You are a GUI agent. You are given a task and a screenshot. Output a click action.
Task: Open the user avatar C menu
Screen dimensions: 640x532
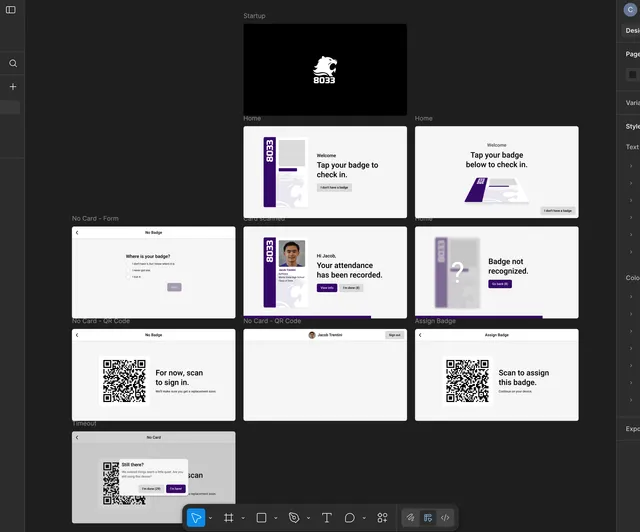tap(630, 10)
